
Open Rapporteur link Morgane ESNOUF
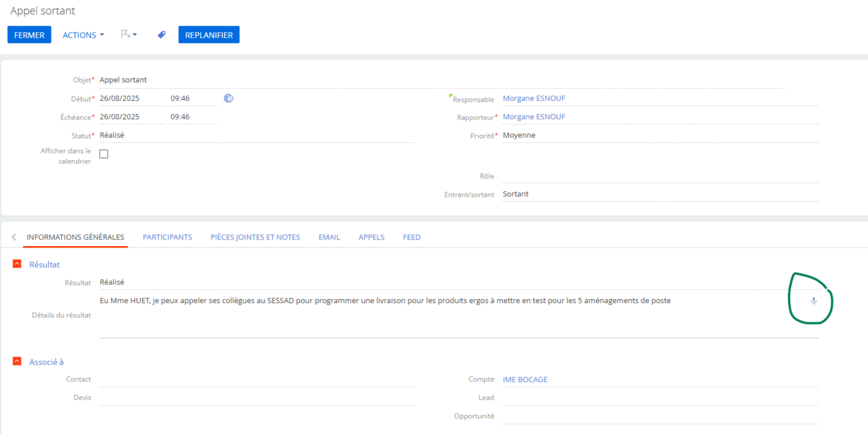[534, 117]
